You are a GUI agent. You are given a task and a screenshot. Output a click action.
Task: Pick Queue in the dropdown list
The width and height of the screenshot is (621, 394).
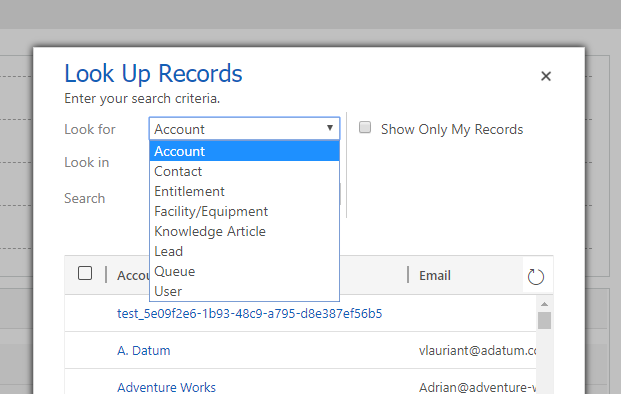point(244,272)
